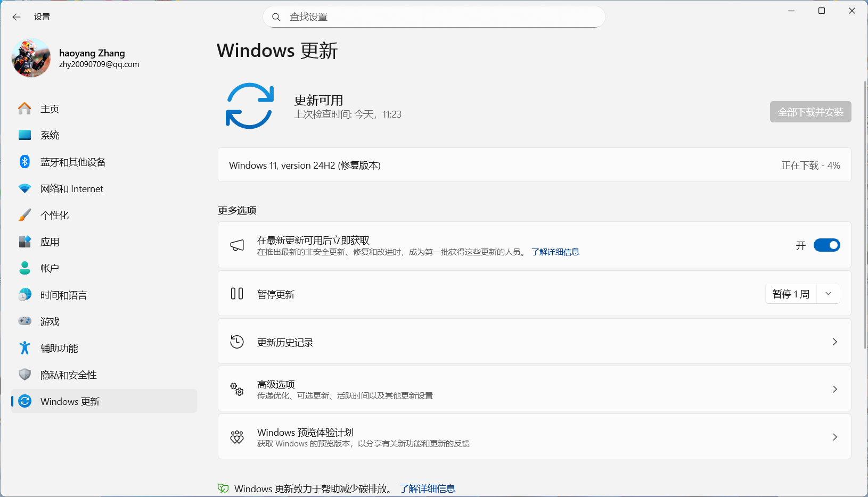Click the 辅助功能 accessibility figure icon

24,348
